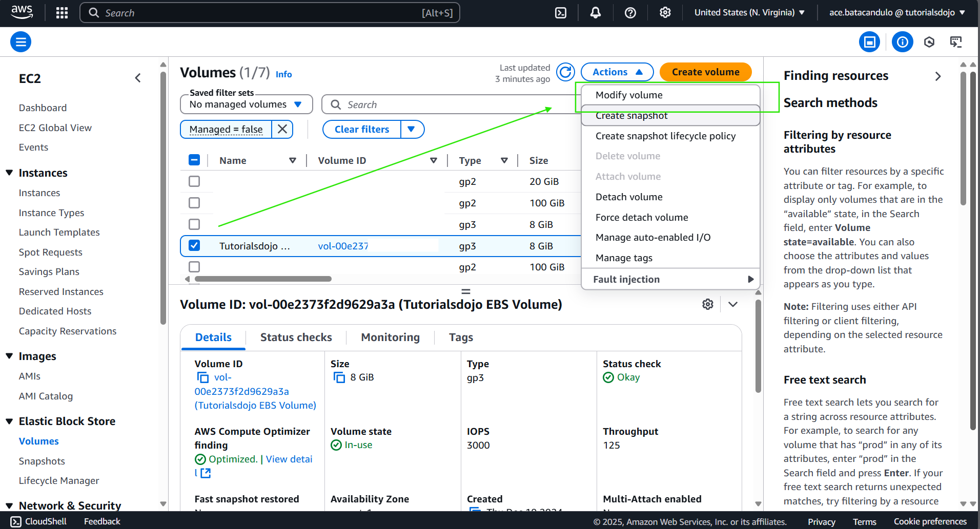
Task: Refresh the volumes list
Action: 566,72
